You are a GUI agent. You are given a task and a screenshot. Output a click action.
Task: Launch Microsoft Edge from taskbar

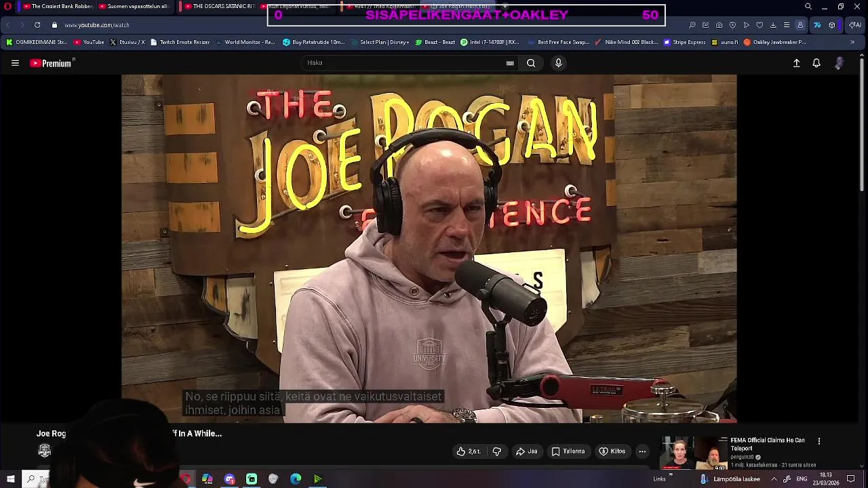click(x=296, y=479)
